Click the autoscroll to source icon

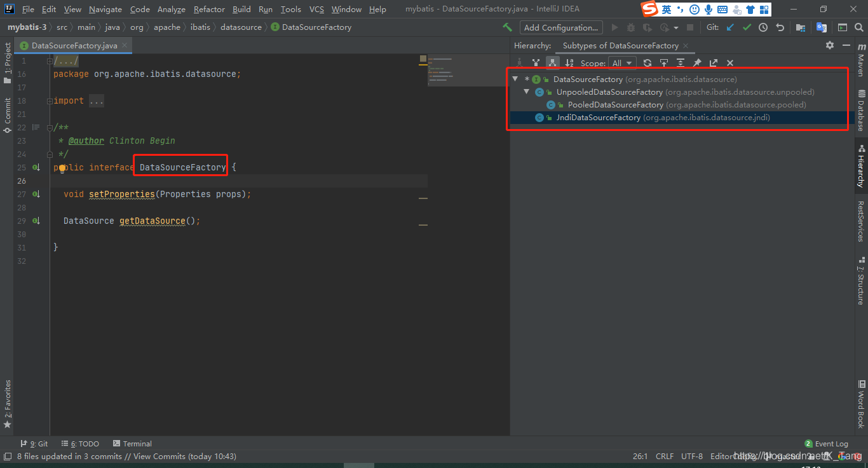pyautogui.click(x=664, y=62)
